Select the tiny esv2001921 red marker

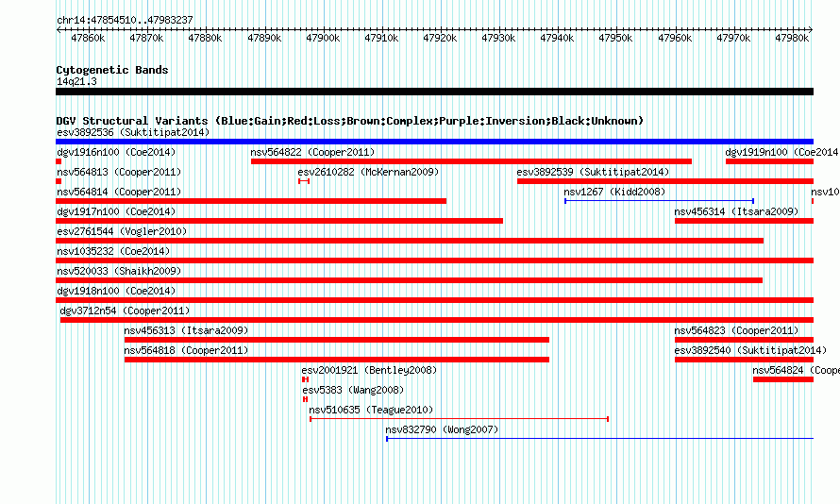tap(305, 379)
